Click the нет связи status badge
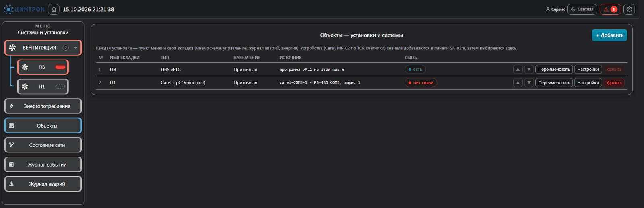Image resolution: width=644 pixels, height=208 pixels. [x=421, y=83]
